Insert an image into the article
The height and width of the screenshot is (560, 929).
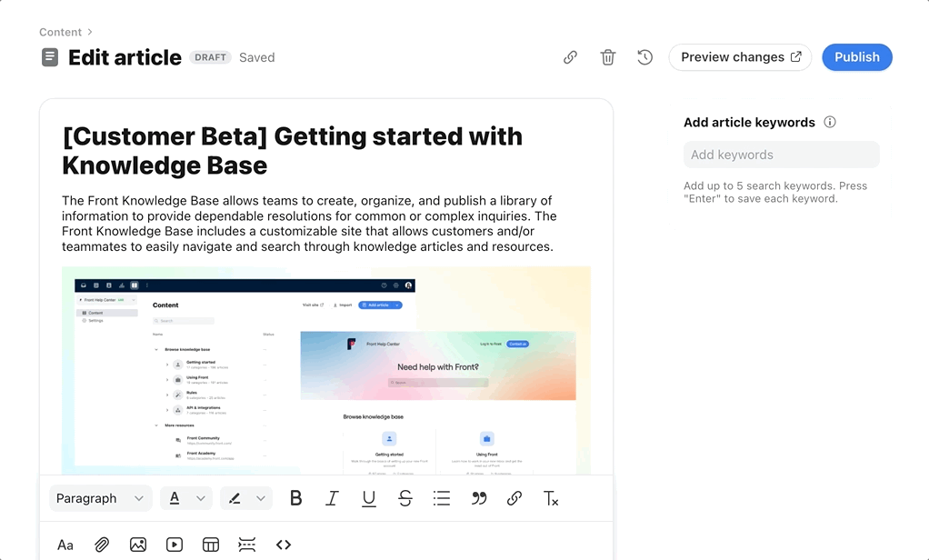click(138, 545)
